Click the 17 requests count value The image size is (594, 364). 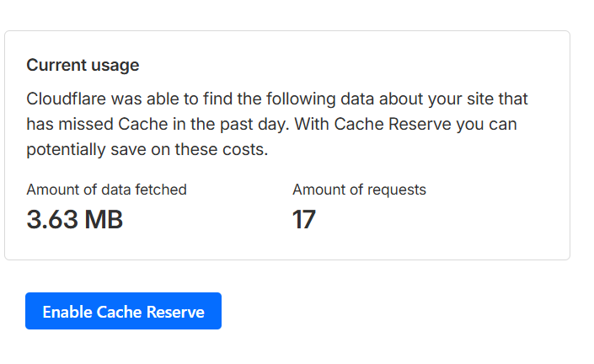click(303, 220)
